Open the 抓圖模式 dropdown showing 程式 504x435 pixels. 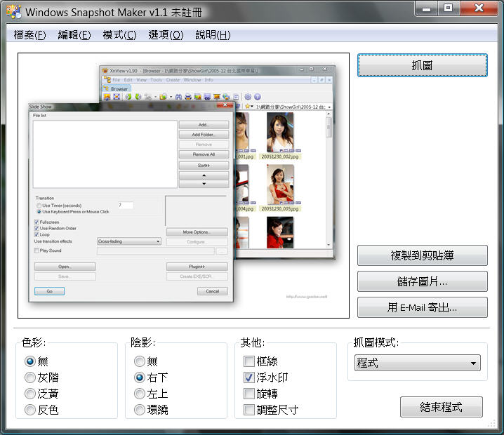click(418, 363)
